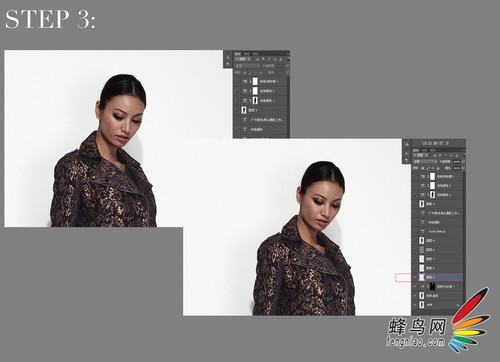The width and height of the screenshot is (500, 362).
Task: Click the T icon of the lowest text layer in the upper-left Layers panel
Action: pyautogui.click(x=245, y=129)
